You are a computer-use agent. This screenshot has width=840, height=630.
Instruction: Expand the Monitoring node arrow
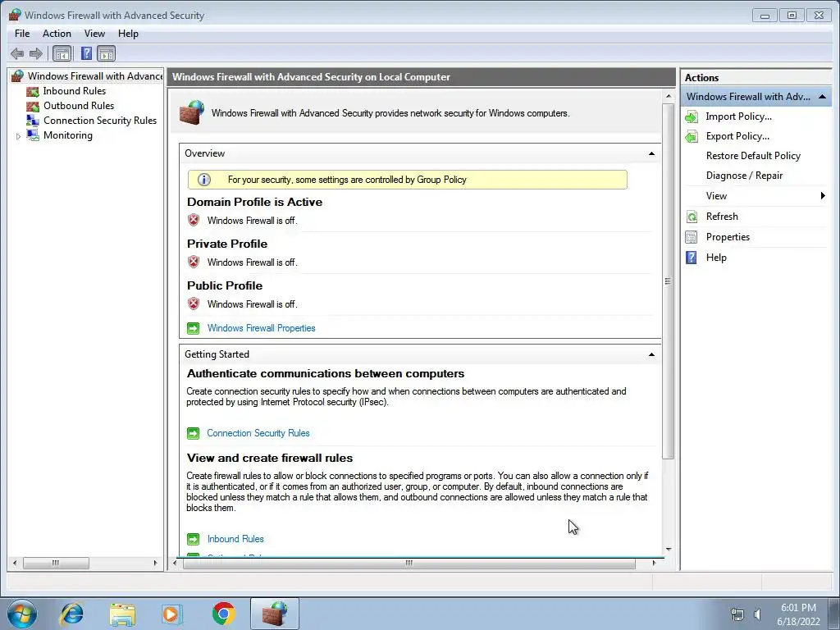(x=18, y=136)
